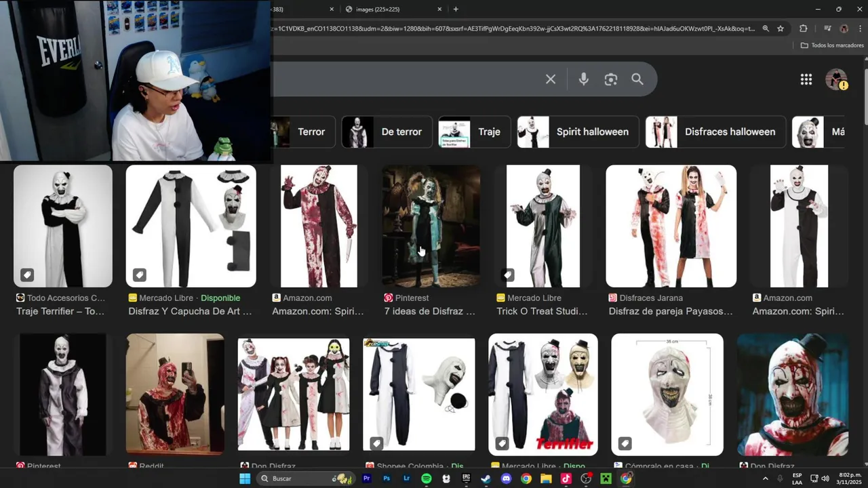868x488 pixels.
Task: Open the clock showing 8:02 p.m.
Action: (x=850, y=479)
